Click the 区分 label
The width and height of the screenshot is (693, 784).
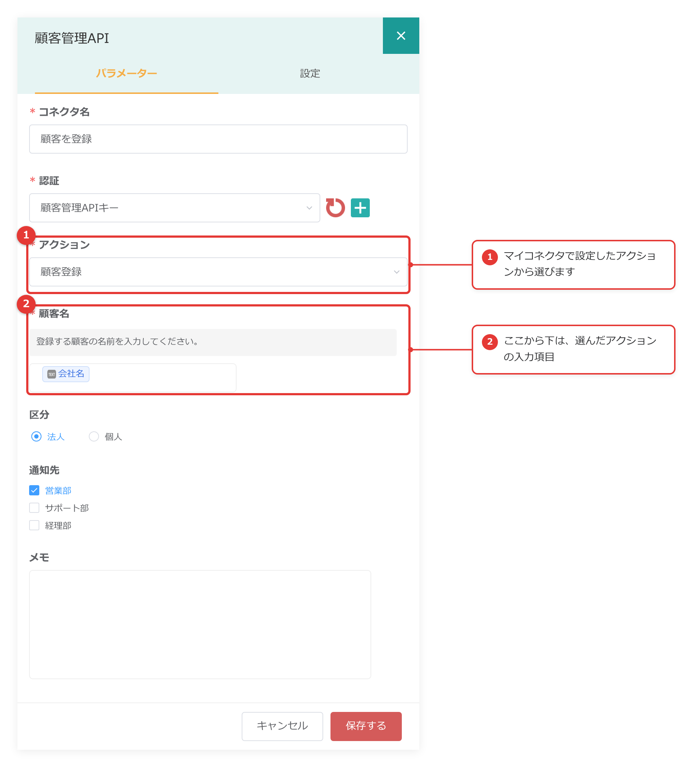coord(39,415)
